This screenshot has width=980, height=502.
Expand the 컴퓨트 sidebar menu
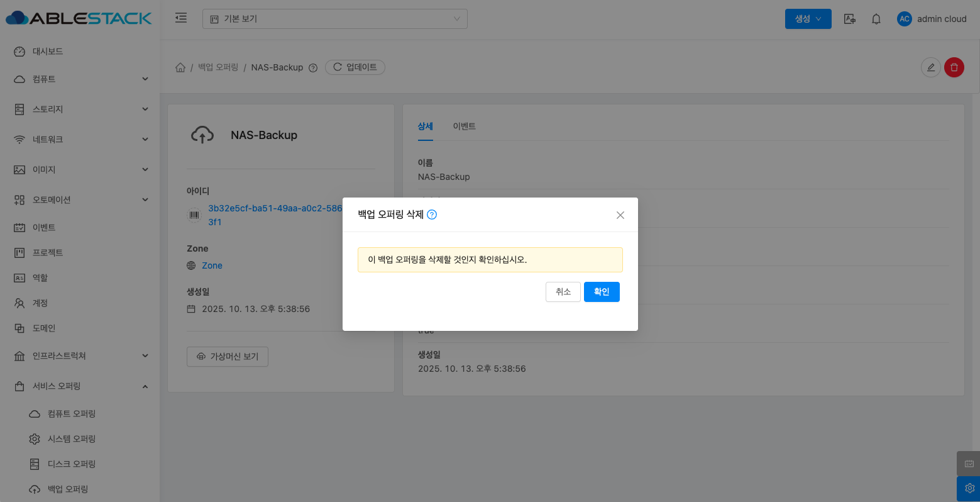pos(80,79)
